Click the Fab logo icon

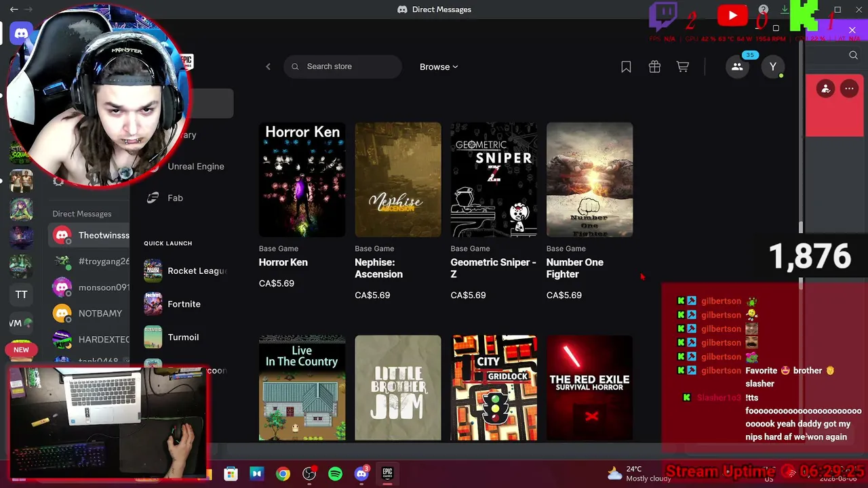click(x=153, y=198)
